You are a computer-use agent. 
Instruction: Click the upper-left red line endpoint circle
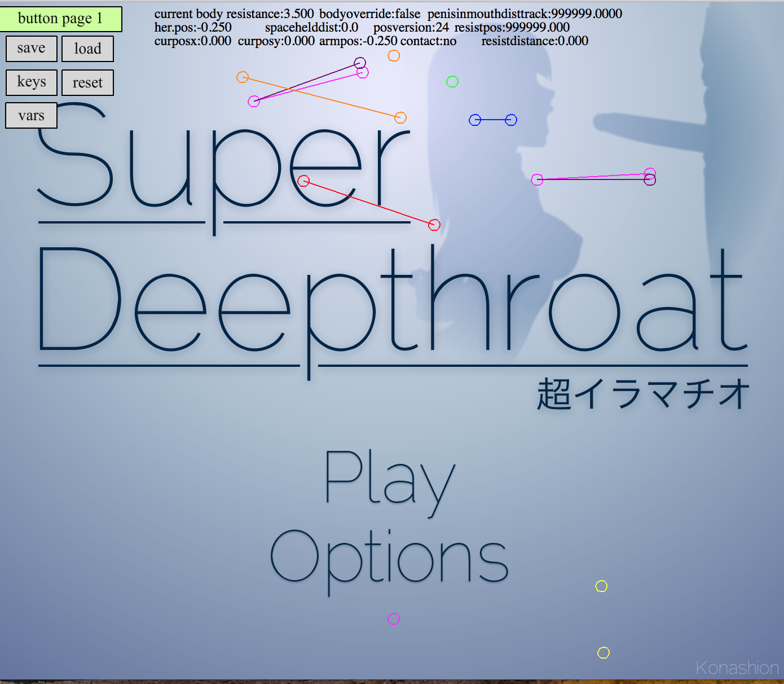point(303,181)
